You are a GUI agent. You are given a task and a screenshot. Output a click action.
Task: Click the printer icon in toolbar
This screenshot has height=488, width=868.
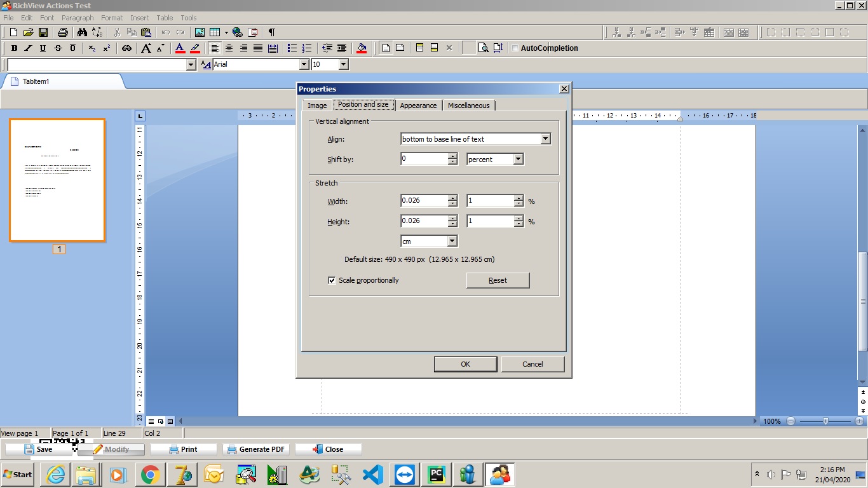62,32
